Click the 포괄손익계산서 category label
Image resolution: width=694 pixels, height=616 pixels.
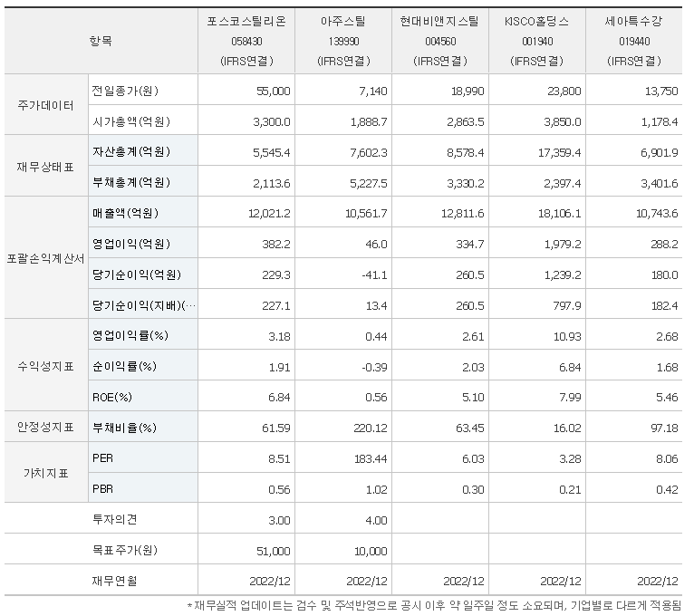point(45,259)
